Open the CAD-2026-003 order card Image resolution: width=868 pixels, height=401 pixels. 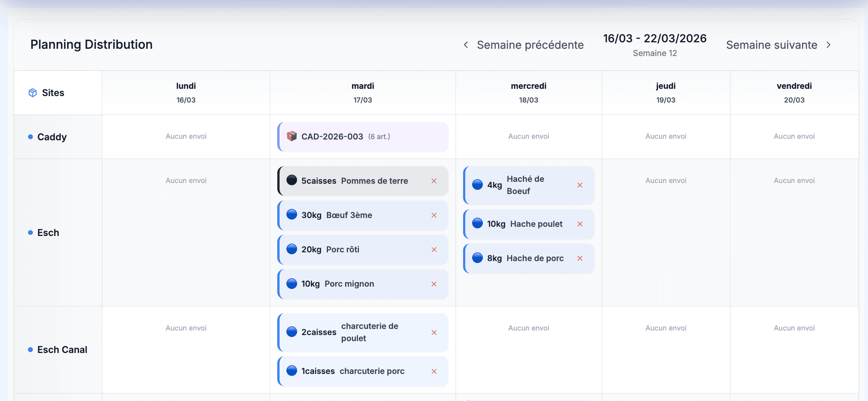363,136
